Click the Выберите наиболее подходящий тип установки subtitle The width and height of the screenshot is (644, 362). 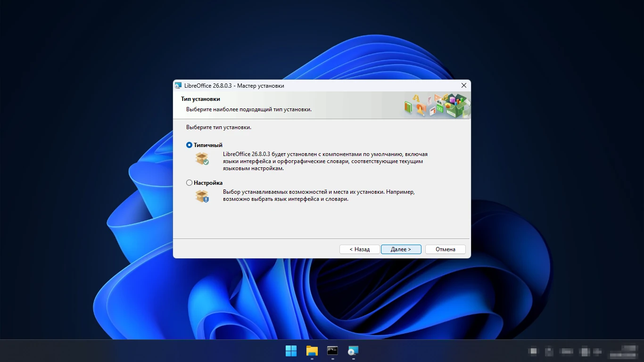[x=249, y=109]
